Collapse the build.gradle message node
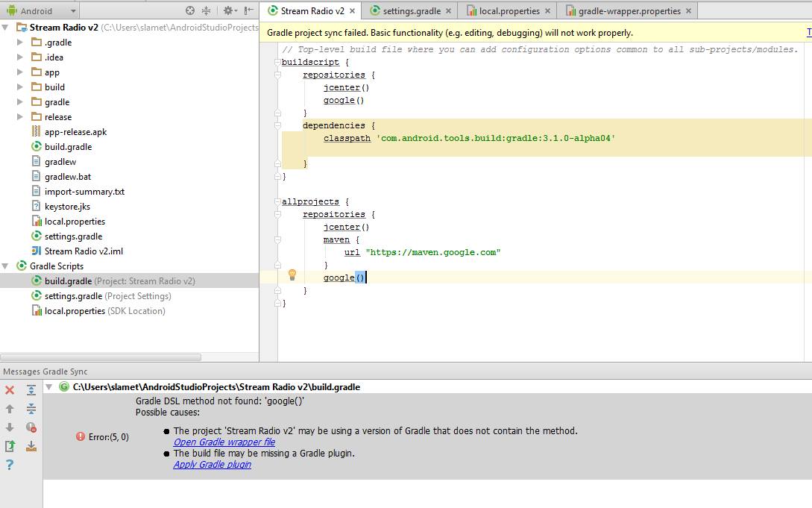 (49, 387)
